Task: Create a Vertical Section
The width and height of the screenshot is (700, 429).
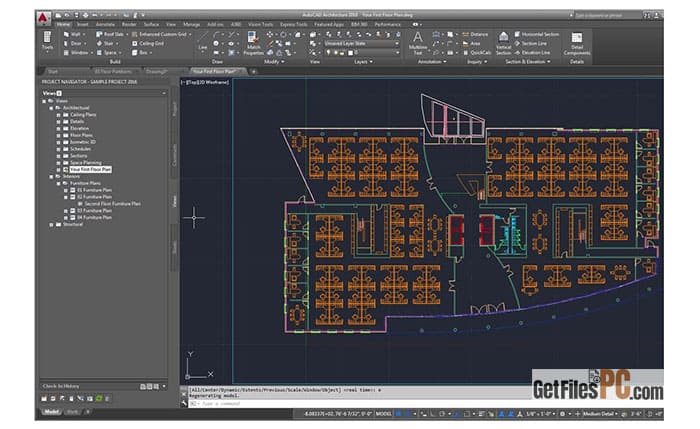Action: (x=504, y=43)
